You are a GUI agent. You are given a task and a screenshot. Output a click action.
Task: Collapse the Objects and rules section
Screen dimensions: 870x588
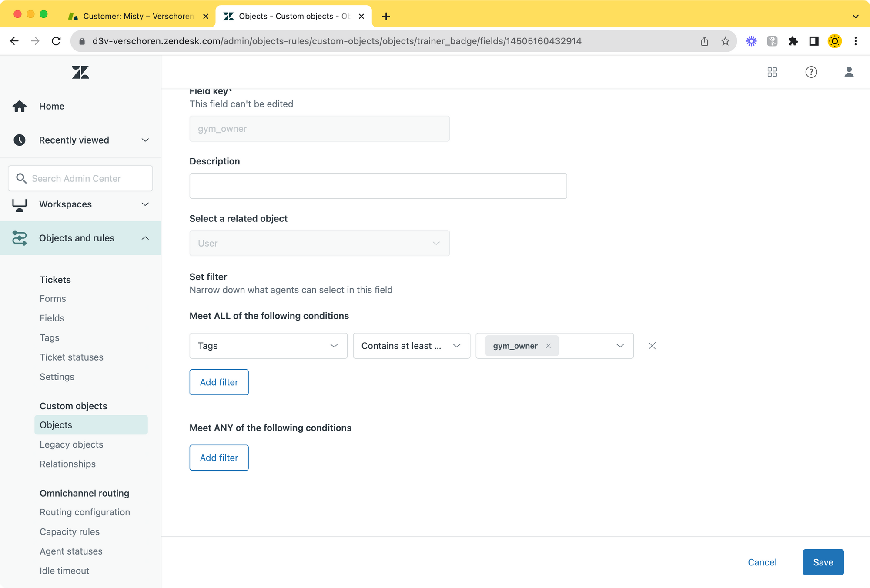point(145,238)
